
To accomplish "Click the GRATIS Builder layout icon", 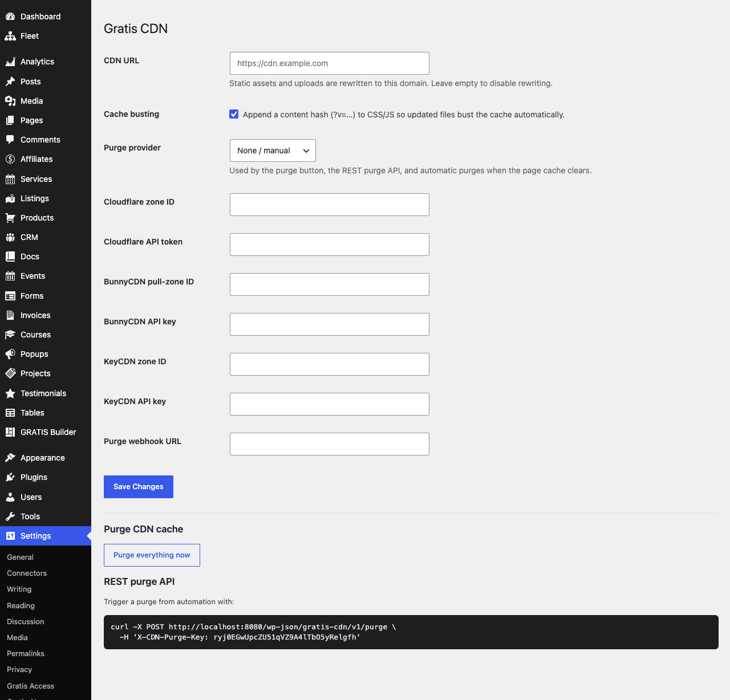I will pyautogui.click(x=10, y=432).
